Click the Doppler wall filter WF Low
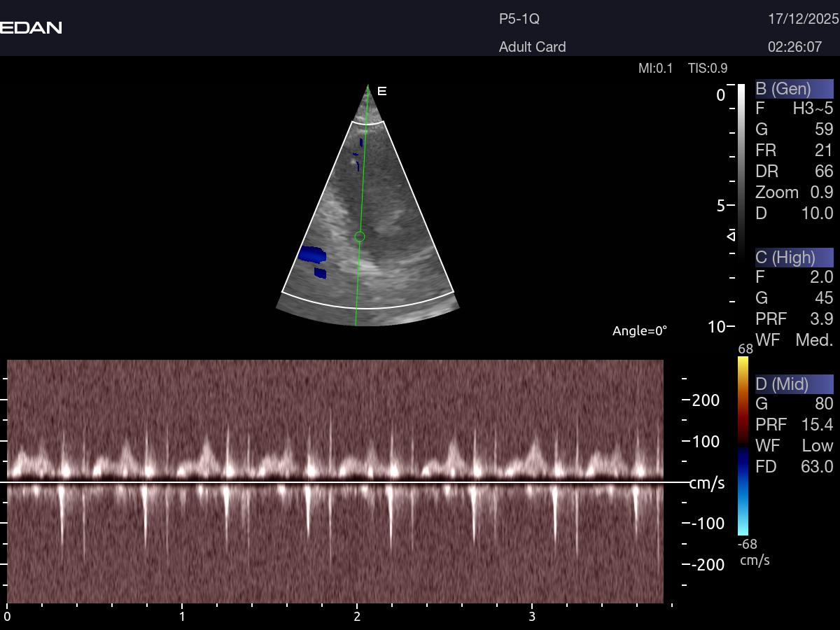Image resolution: width=840 pixels, height=630 pixels. (x=794, y=446)
